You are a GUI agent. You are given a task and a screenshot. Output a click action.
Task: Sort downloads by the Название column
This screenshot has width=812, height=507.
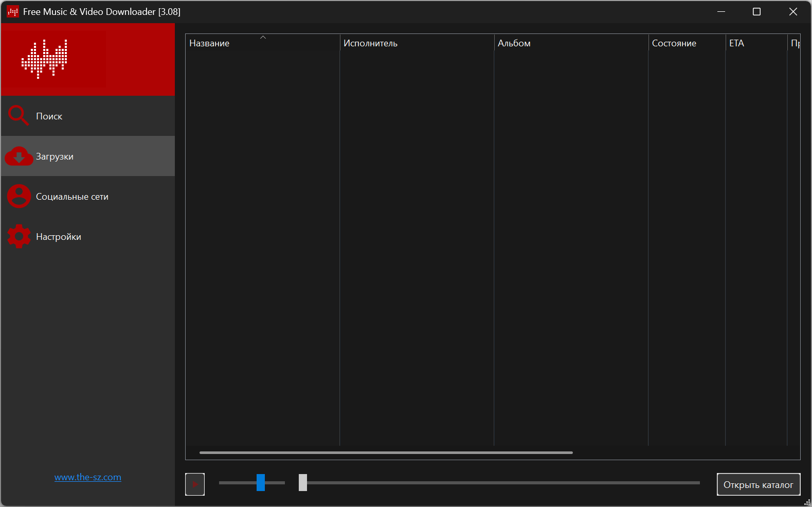click(209, 43)
